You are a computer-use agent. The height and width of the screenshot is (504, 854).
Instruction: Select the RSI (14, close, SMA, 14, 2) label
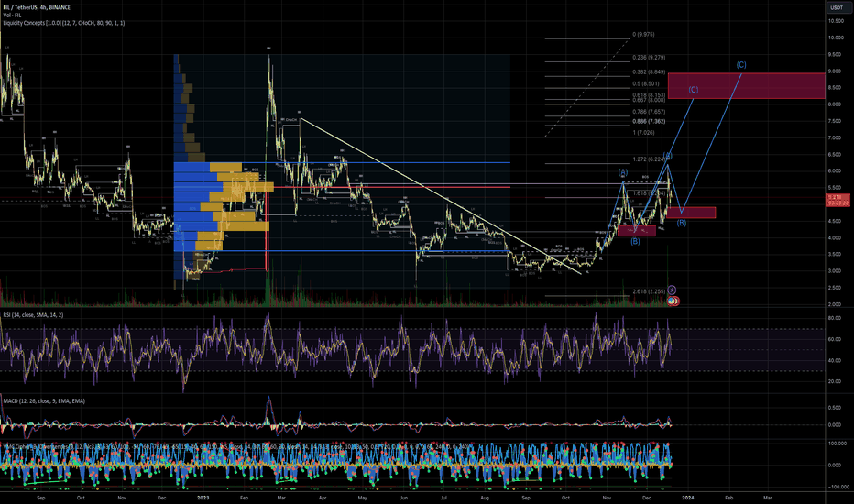pyautogui.click(x=33, y=315)
